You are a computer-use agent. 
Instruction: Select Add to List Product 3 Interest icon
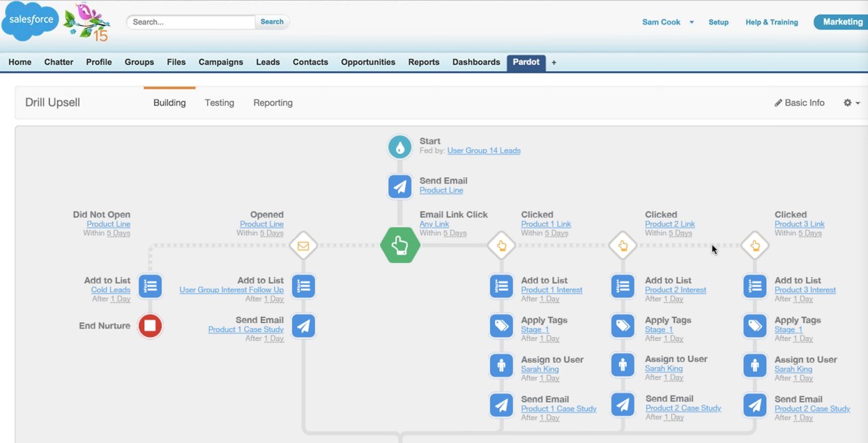coord(755,286)
